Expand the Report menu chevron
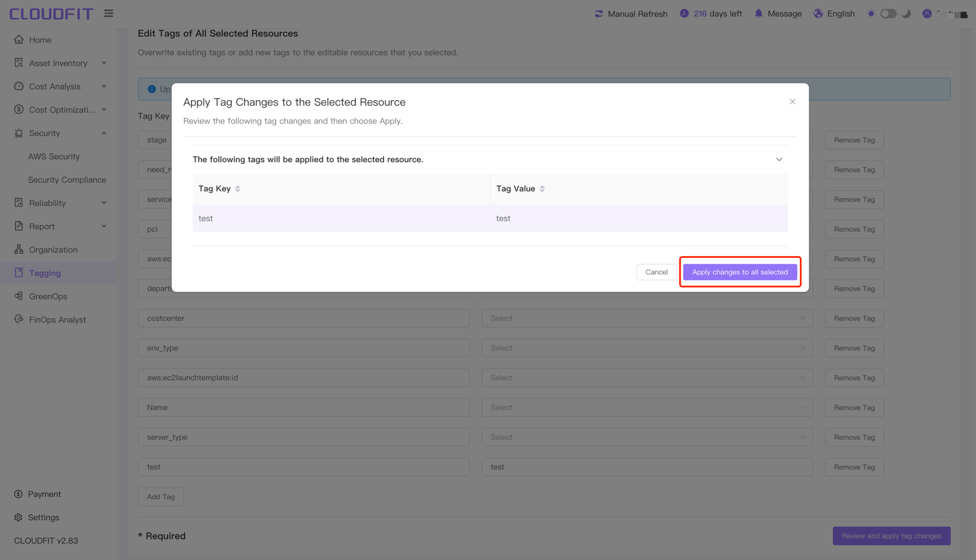 click(x=104, y=226)
